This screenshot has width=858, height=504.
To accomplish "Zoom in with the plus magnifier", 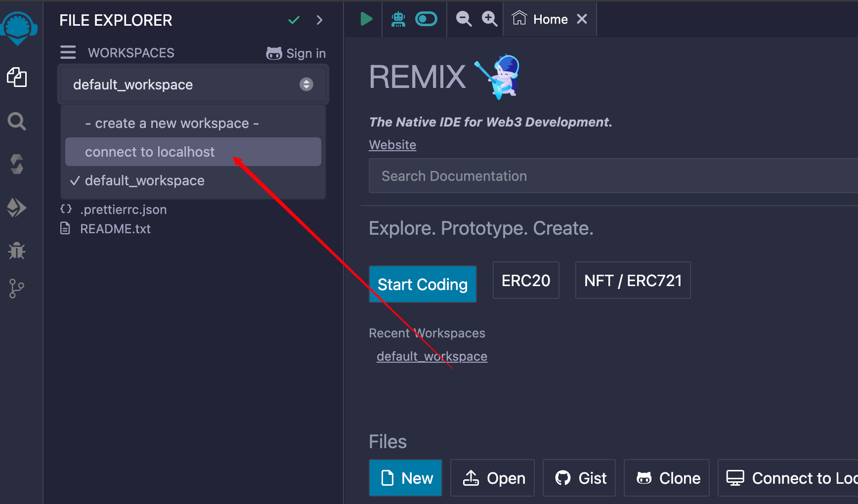I will 489,19.
